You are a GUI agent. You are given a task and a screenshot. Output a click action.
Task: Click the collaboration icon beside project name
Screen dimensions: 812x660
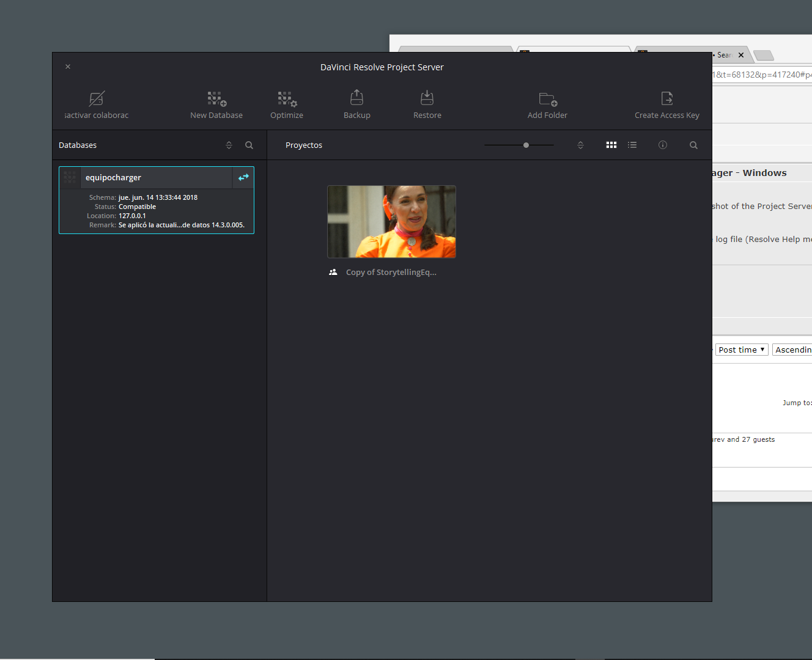pyautogui.click(x=333, y=273)
